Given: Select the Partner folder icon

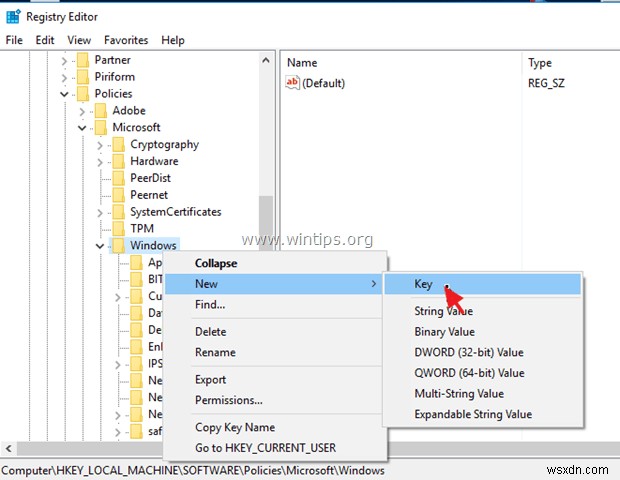Looking at the screenshot, I should click(x=83, y=60).
